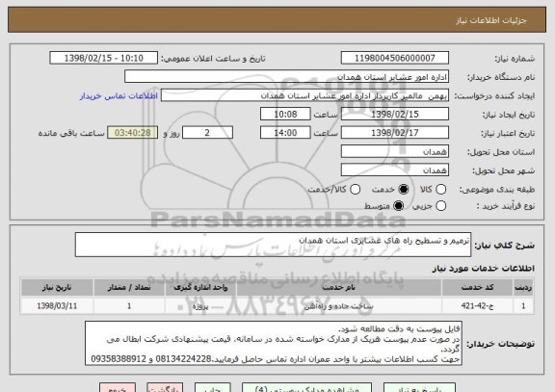Click service code cell ج-42-421
555x392 pixels.
(x=477, y=306)
